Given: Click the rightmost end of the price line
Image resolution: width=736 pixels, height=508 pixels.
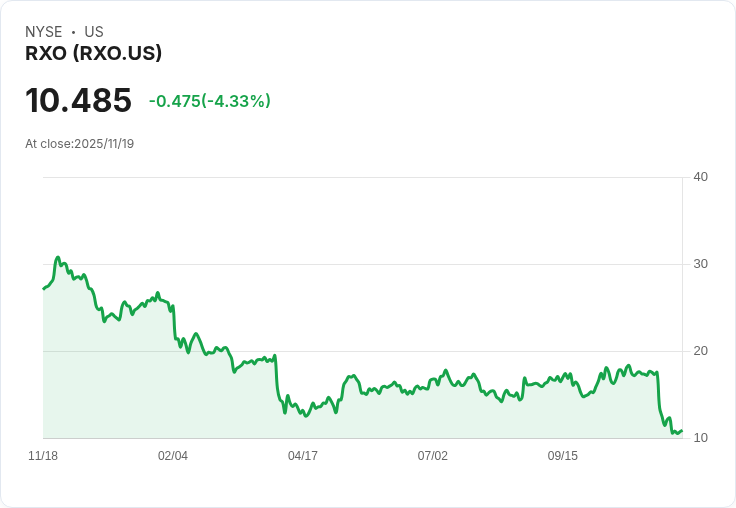Looking at the screenshot, I should coord(681,431).
